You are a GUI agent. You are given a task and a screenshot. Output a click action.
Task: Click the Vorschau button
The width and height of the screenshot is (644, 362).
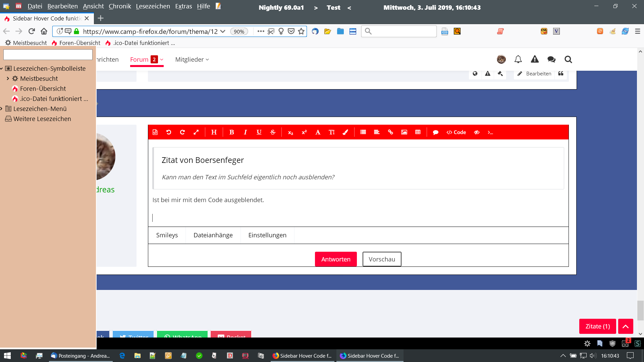[382, 259]
